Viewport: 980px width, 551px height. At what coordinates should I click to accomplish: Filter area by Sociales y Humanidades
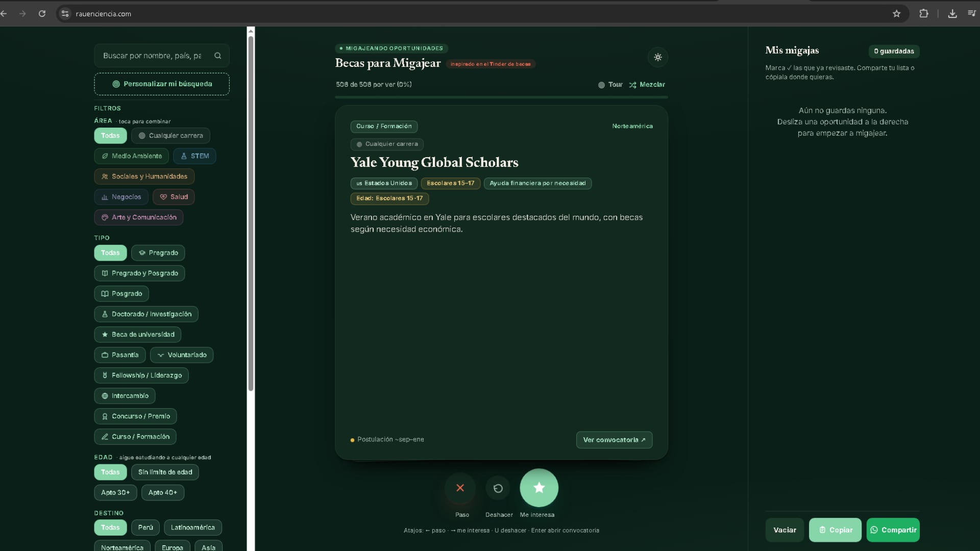tap(144, 177)
